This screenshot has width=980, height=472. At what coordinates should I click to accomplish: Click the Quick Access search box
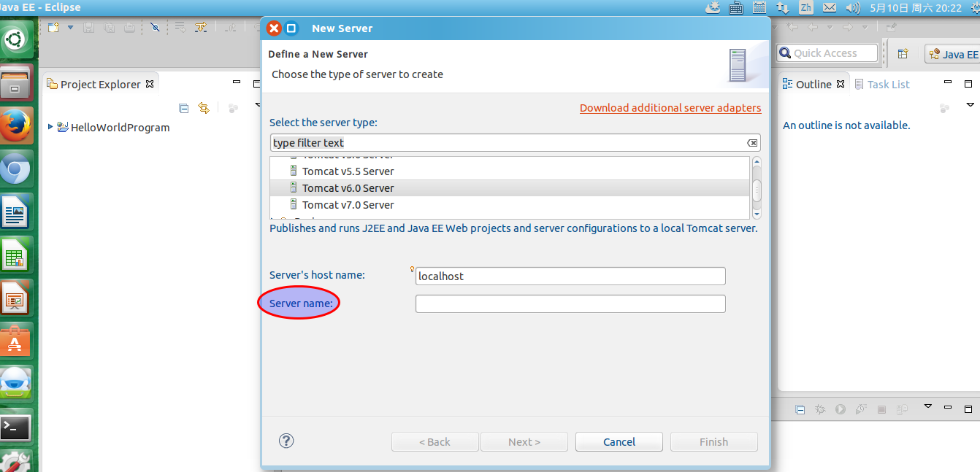(x=827, y=53)
